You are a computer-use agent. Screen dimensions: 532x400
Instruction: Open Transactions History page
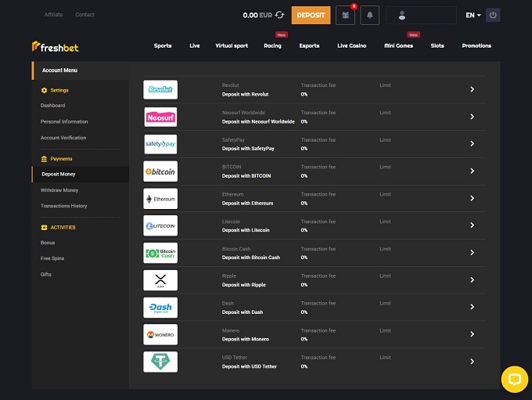[x=64, y=206]
